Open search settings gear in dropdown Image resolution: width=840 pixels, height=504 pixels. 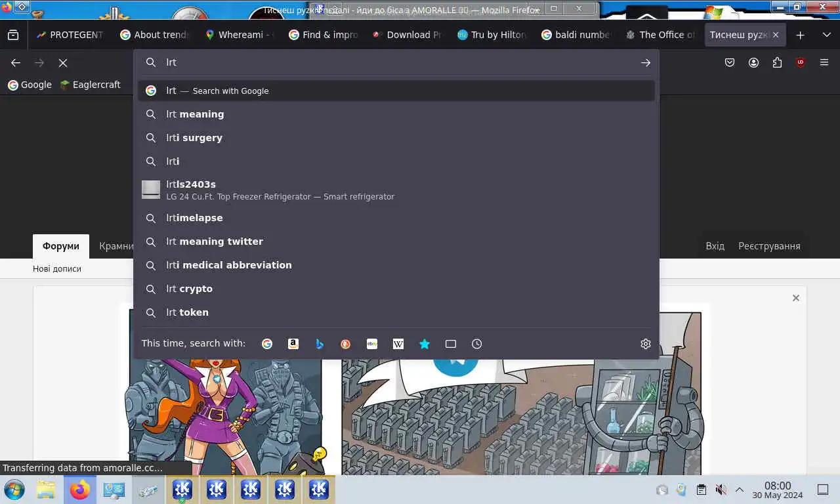(x=646, y=344)
